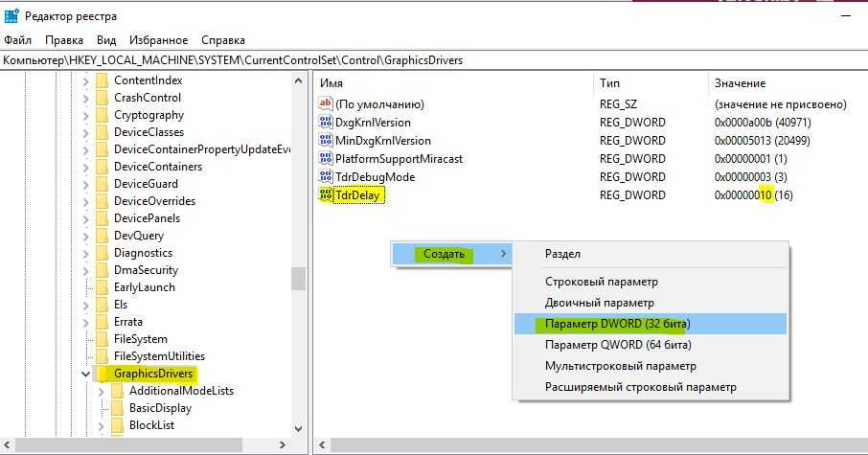Choose Строковый параметр in submenu

tap(651, 282)
